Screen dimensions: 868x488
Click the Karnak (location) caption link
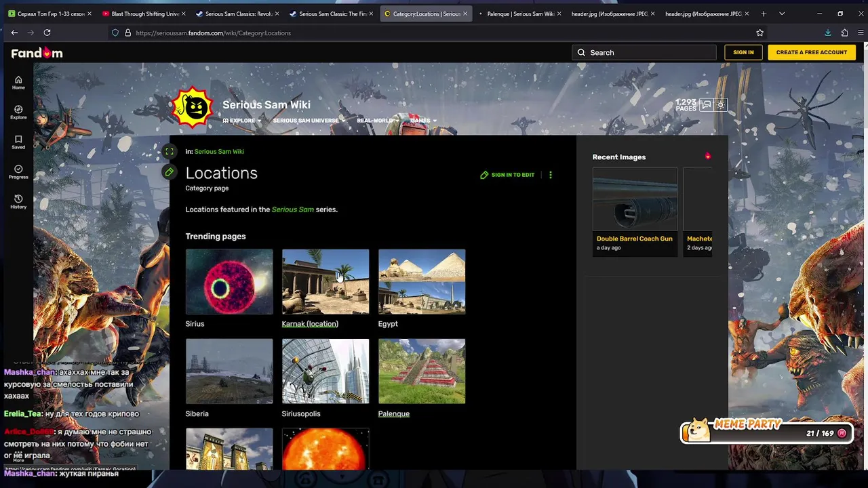pyautogui.click(x=310, y=324)
